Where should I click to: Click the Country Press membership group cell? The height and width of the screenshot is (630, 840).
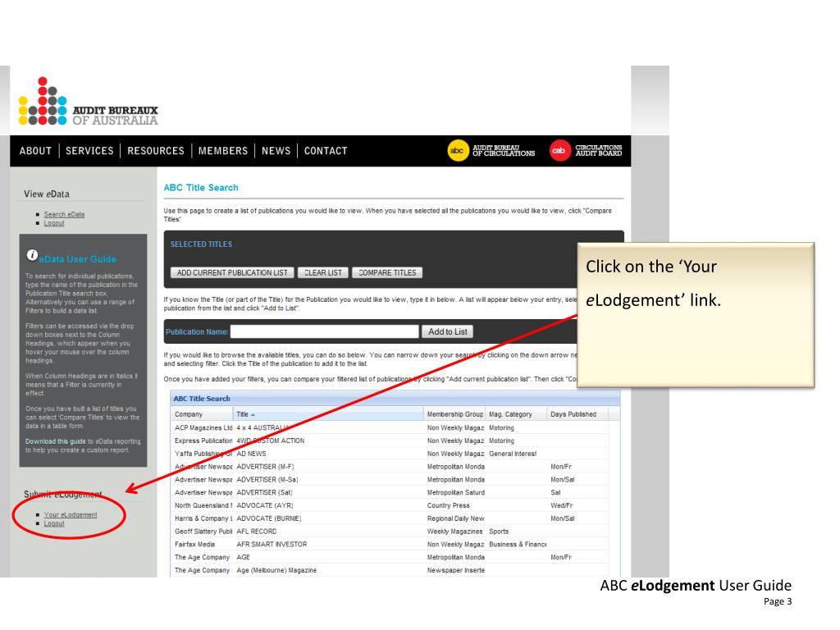[449, 505]
